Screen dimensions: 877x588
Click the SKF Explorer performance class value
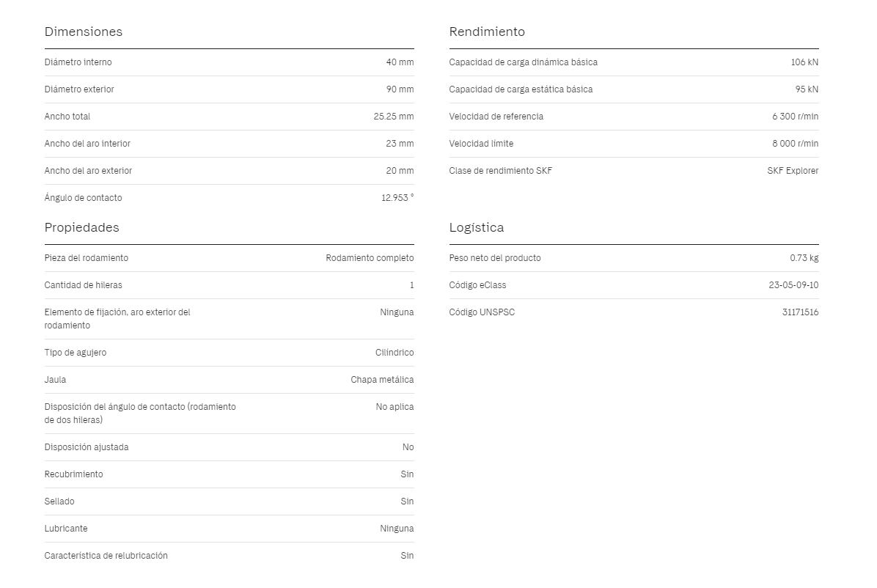coord(793,171)
